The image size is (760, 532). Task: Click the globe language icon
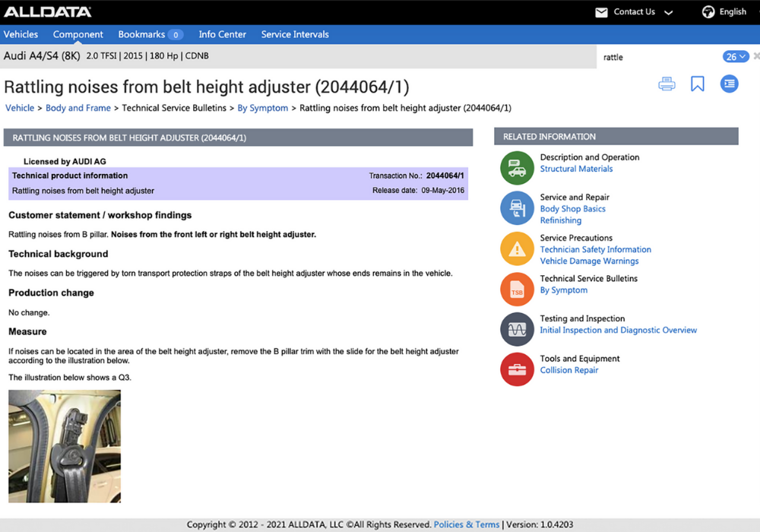[x=708, y=12]
